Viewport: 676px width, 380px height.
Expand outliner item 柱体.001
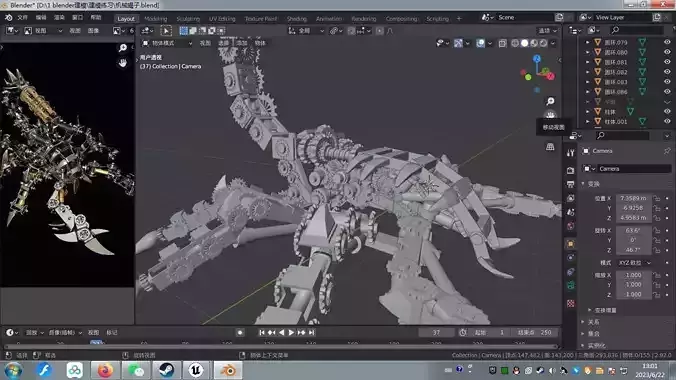587,122
